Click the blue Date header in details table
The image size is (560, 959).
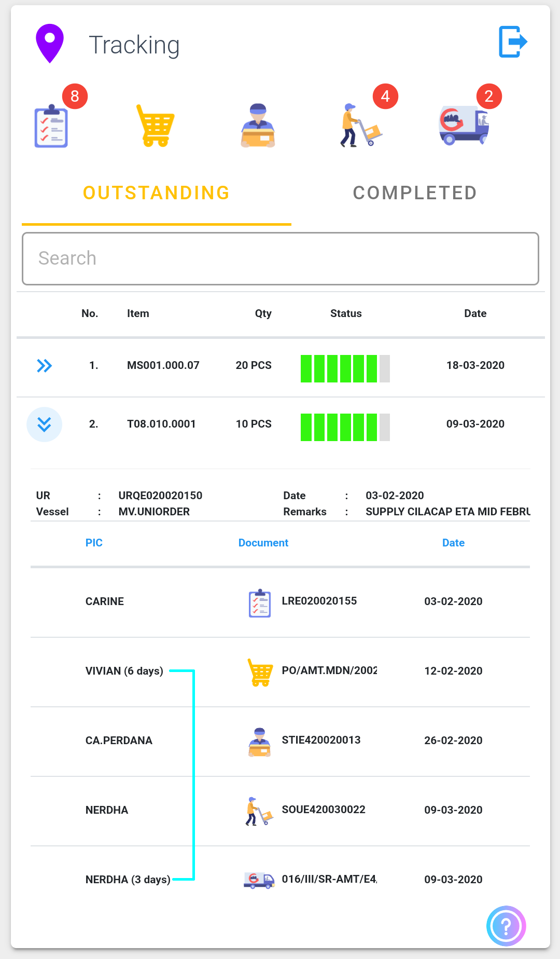tap(453, 543)
